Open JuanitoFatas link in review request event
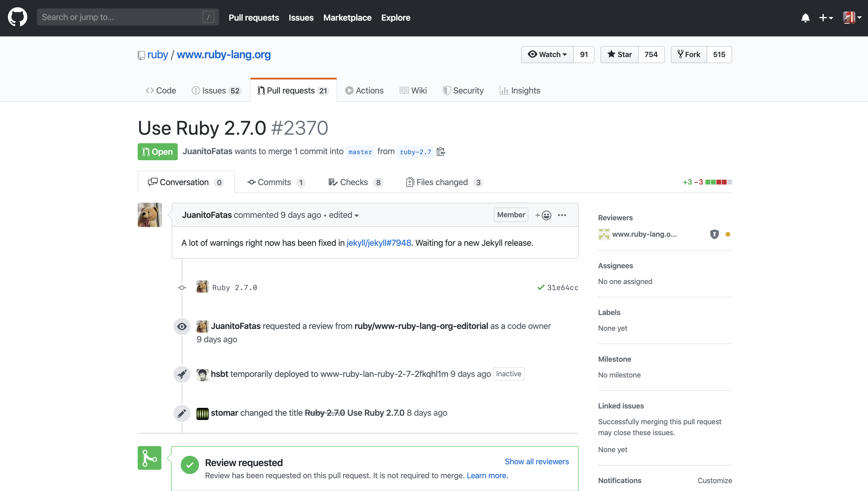The height and width of the screenshot is (491, 868). (236, 326)
